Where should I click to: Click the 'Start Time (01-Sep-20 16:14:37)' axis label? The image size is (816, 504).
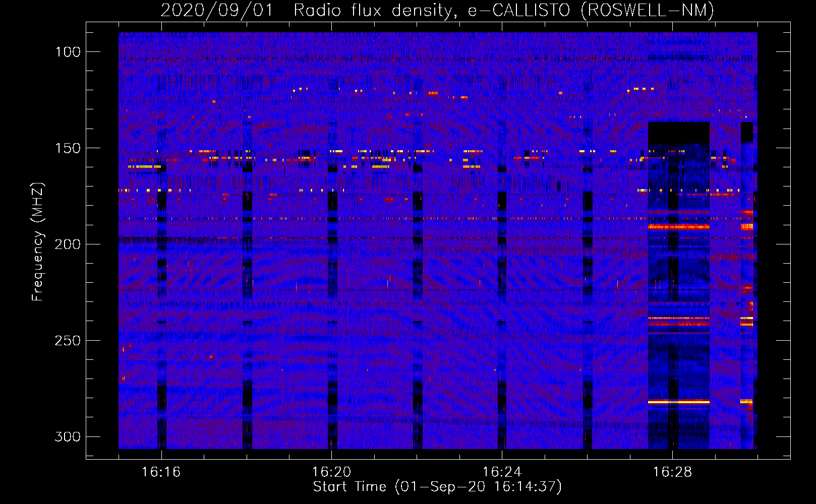click(437, 487)
